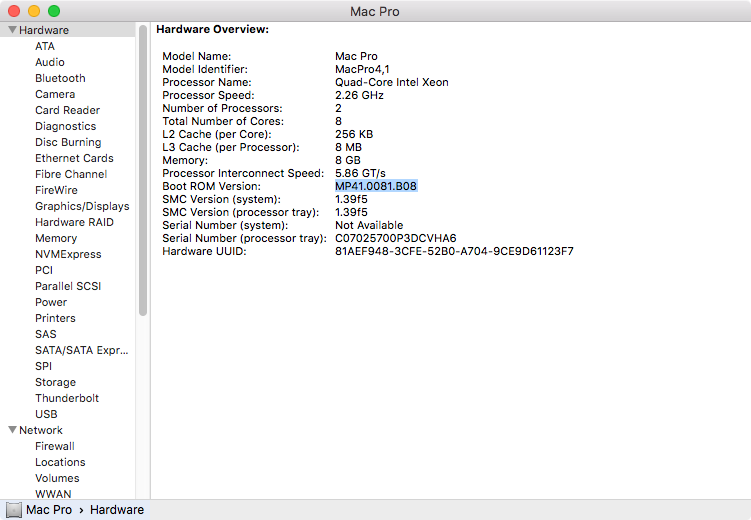The height and width of the screenshot is (520, 751).
Task: Open NVMExpress details
Action: (x=68, y=254)
